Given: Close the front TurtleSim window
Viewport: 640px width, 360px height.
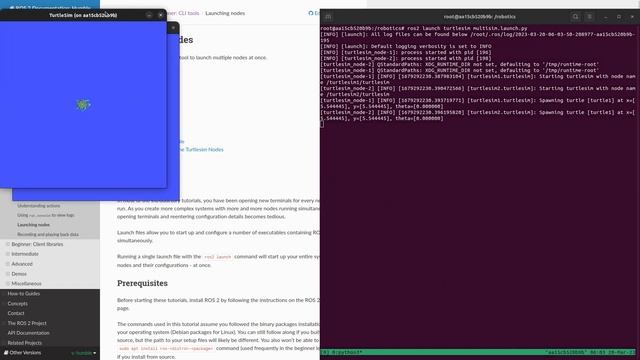Looking at the screenshot, I should click(x=161, y=15).
